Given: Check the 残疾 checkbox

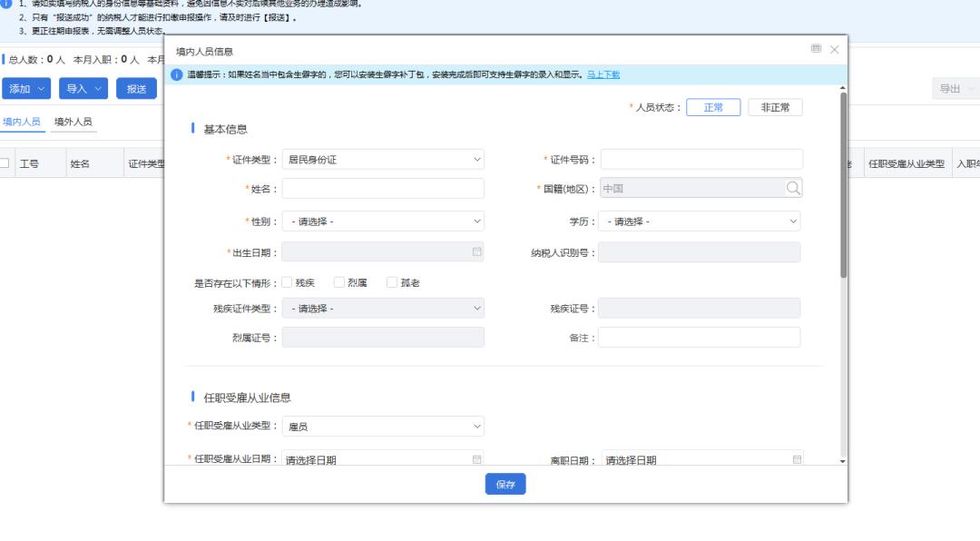Looking at the screenshot, I should tap(287, 282).
